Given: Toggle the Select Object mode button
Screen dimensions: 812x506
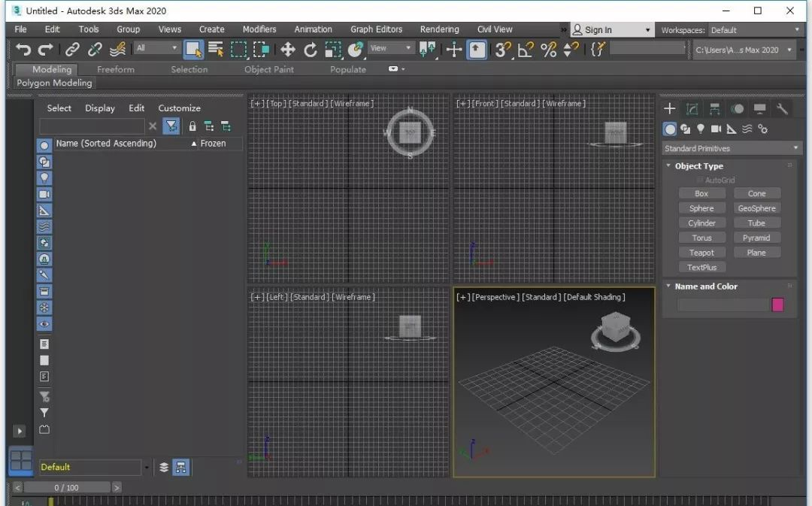Looking at the screenshot, I should pos(193,50).
